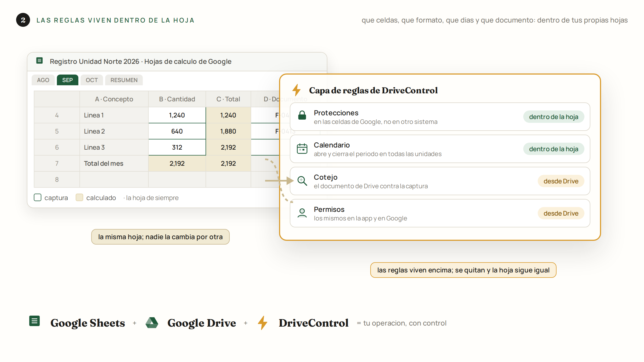Click the lock icon for Protecciones

coord(302,116)
